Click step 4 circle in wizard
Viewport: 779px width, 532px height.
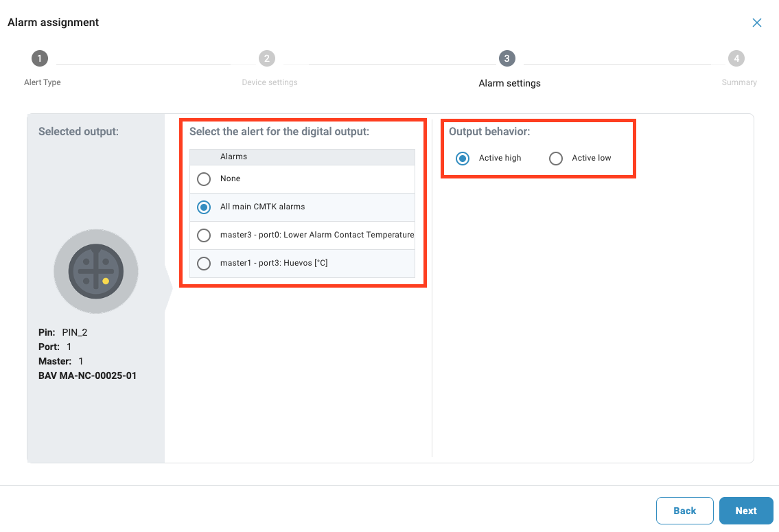tap(736, 58)
